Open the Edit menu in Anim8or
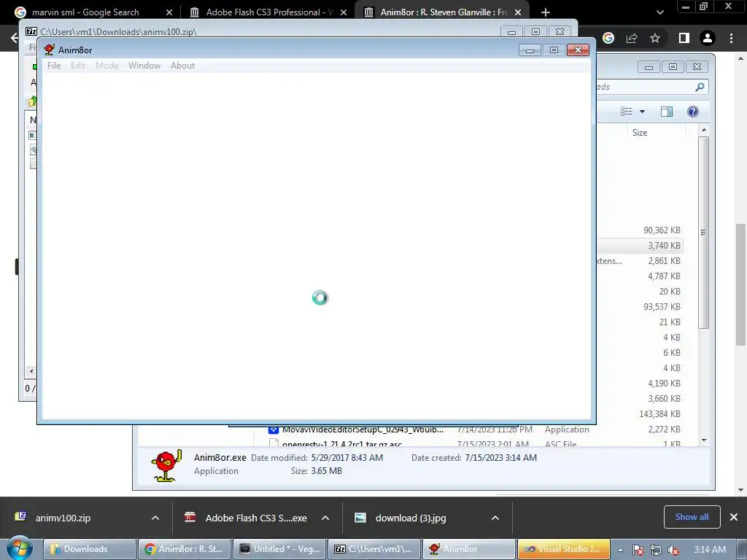The image size is (747, 560). click(78, 66)
